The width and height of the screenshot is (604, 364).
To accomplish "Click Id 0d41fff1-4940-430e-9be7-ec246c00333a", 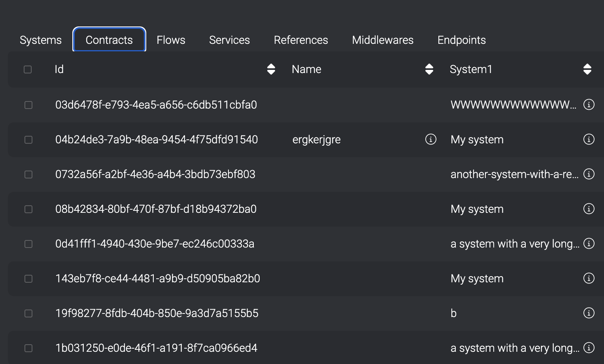I will tap(155, 244).
